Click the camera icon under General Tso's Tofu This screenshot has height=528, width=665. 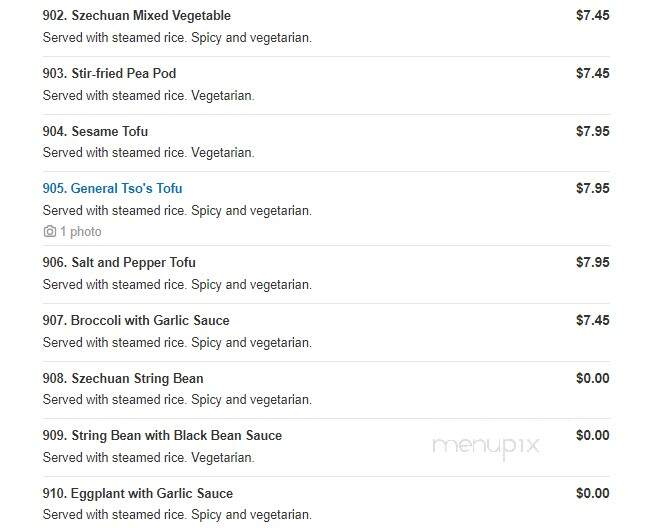[50, 232]
